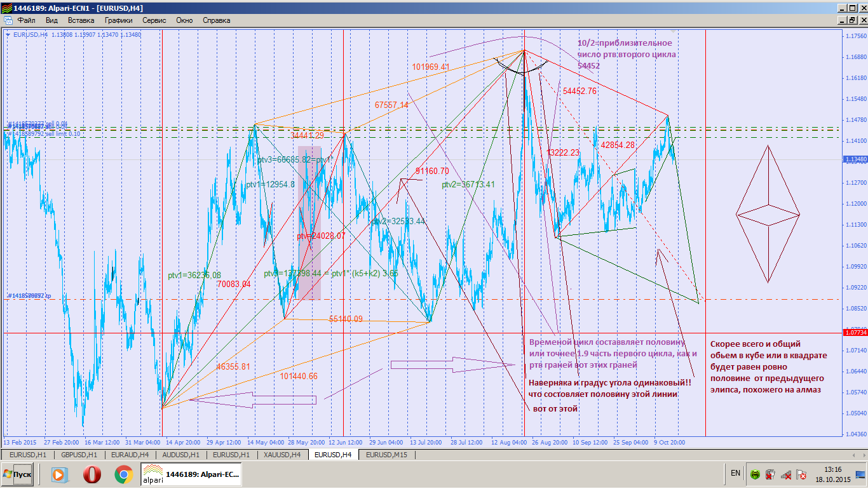The width and height of the screenshot is (868, 489).
Task: Click the battery power plug tray icon
Action: pos(770,474)
